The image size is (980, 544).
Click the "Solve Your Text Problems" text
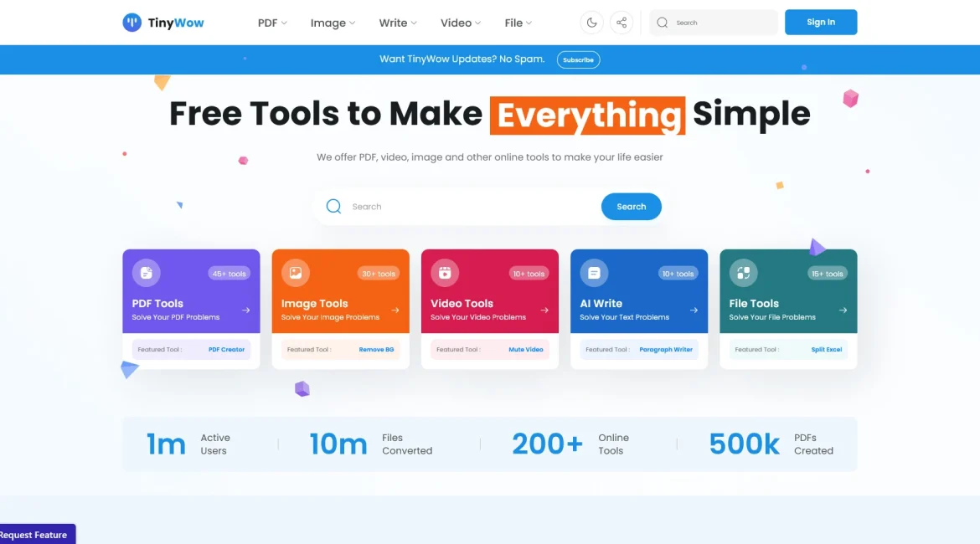click(x=624, y=317)
